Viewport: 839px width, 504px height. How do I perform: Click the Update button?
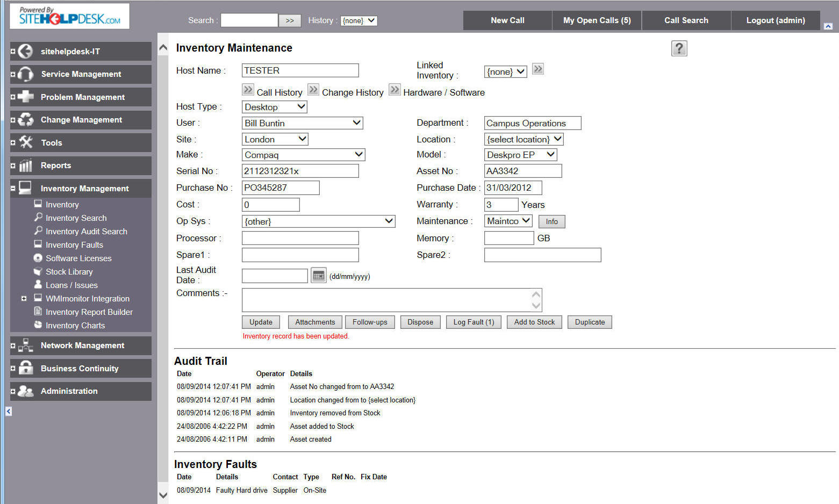click(x=261, y=322)
